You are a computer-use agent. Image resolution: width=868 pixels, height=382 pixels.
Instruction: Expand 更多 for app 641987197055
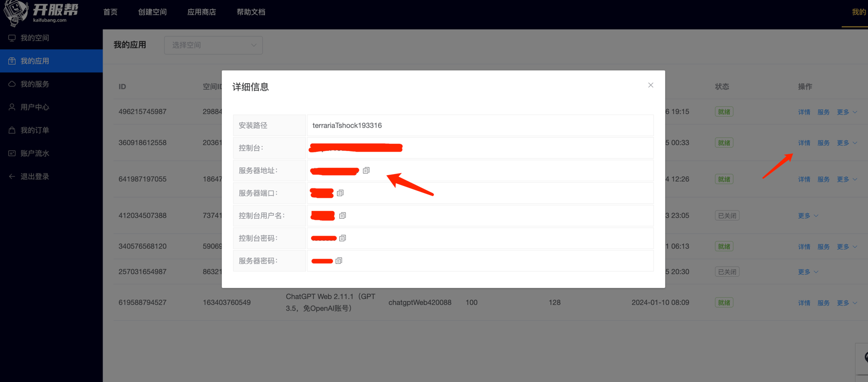[x=847, y=179]
